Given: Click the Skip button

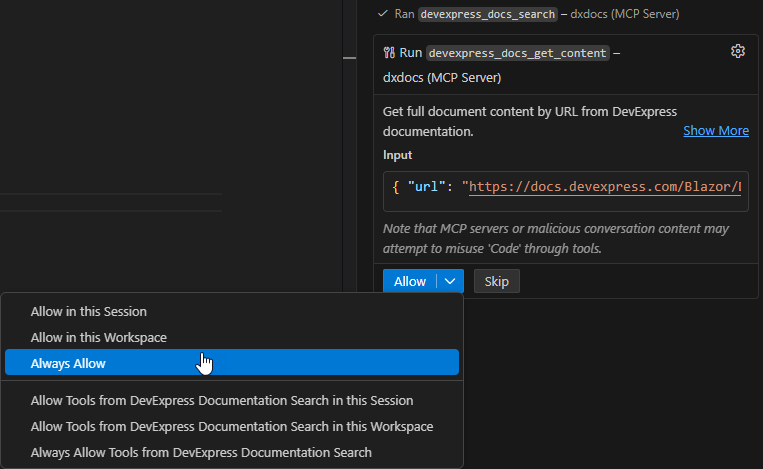Looking at the screenshot, I should [496, 281].
